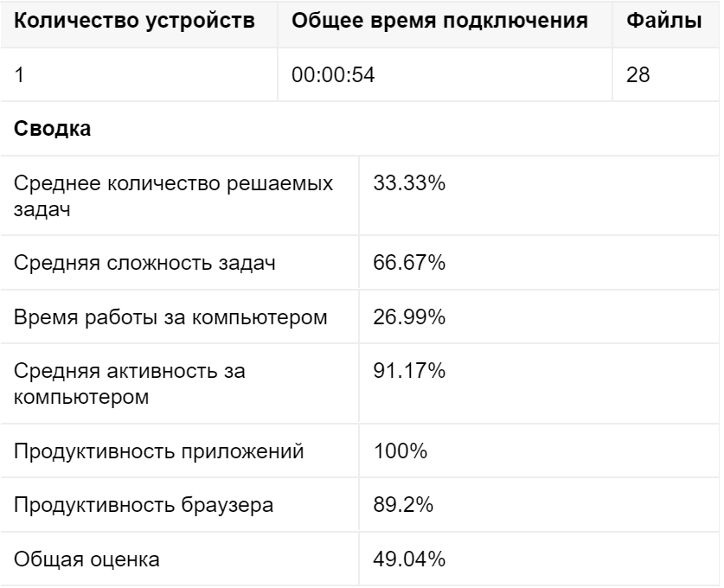
Task: Click the 'Общее время подключения' column header
Action: 439,21
